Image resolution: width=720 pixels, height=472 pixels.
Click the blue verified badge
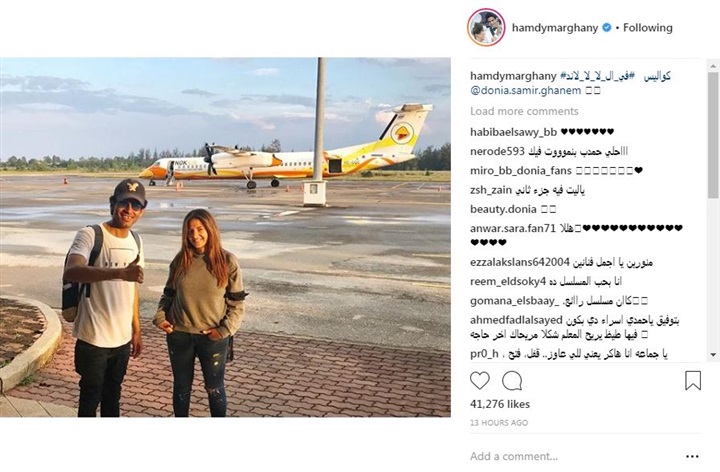(607, 28)
